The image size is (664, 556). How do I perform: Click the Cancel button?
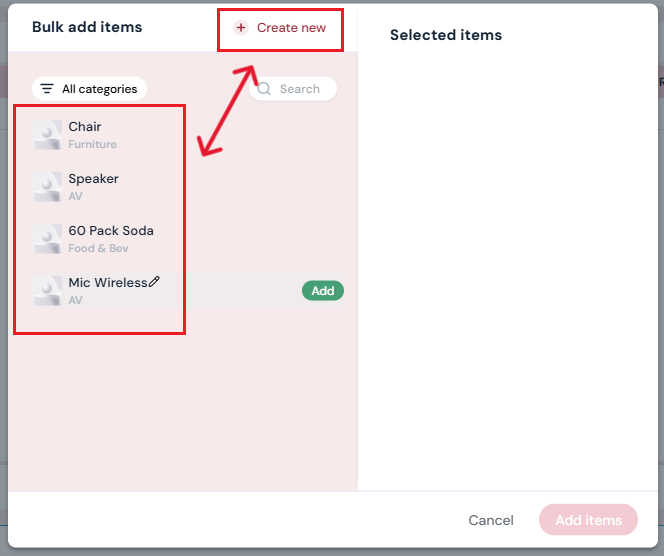tap(491, 520)
